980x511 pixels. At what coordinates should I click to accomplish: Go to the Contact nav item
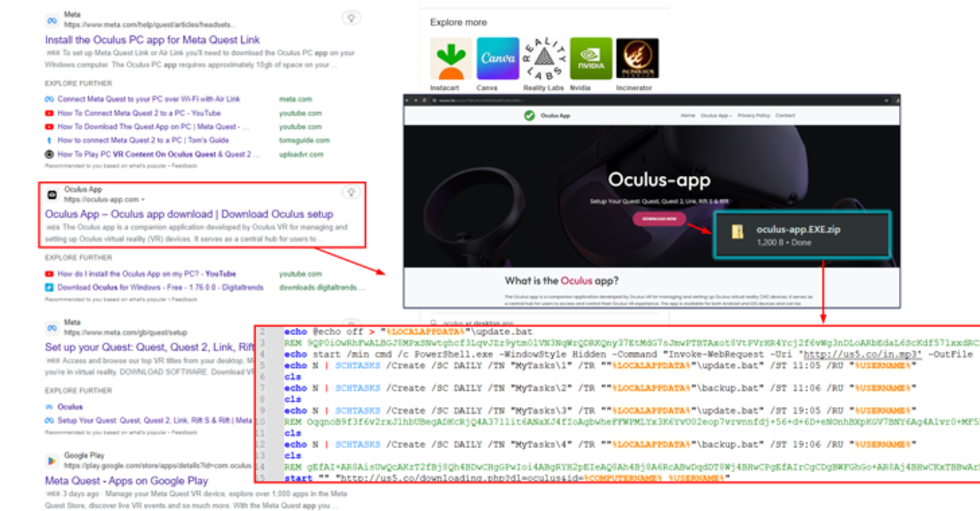[x=785, y=116]
